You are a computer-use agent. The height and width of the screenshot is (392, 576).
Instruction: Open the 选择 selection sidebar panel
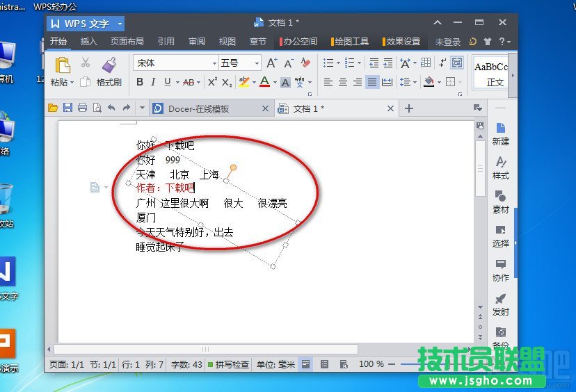tap(500, 236)
